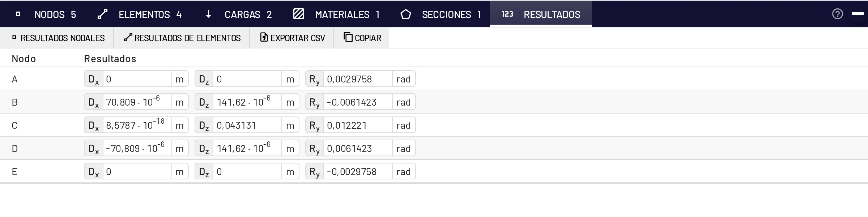This screenshot has width=868, height=217.
Task: Click node E Dz value field
Action: click(247, 171)
